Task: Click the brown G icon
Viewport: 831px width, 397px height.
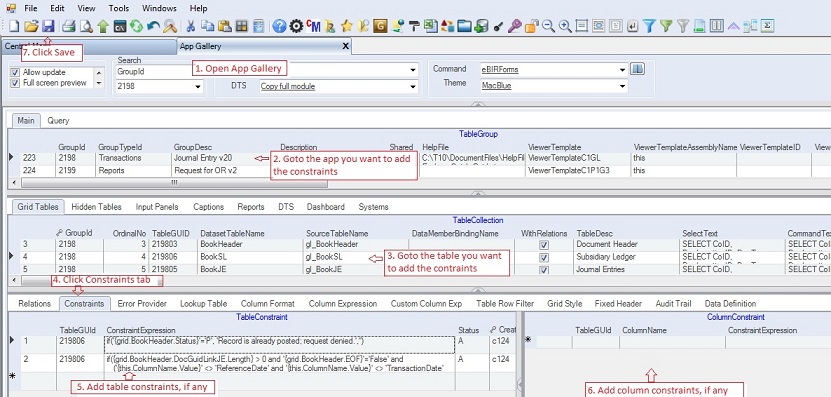Action: coord(380,26)
